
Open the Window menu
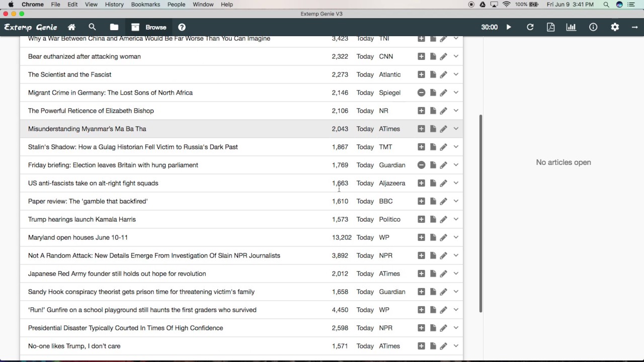(x=203, y=5)
